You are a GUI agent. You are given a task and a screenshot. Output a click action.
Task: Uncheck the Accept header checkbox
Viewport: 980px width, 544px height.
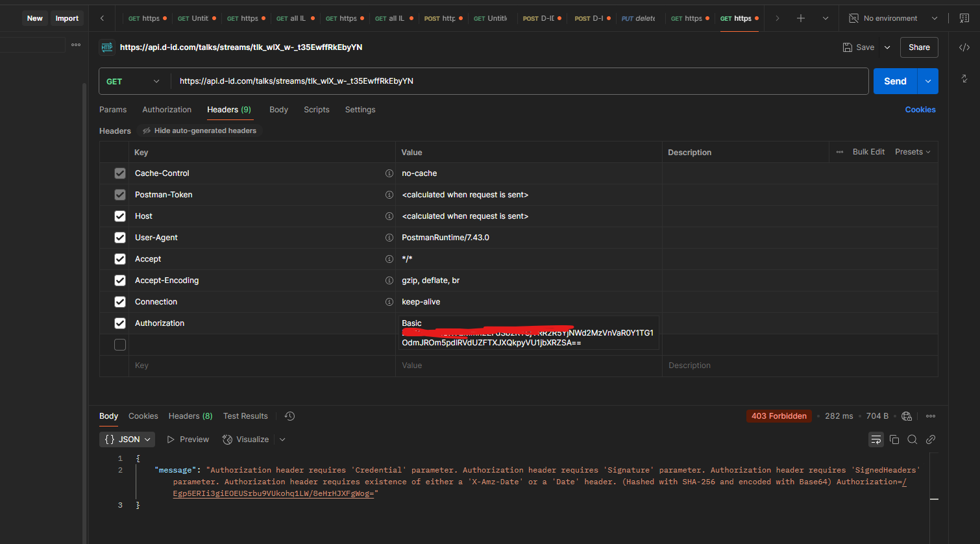[120, 259]
